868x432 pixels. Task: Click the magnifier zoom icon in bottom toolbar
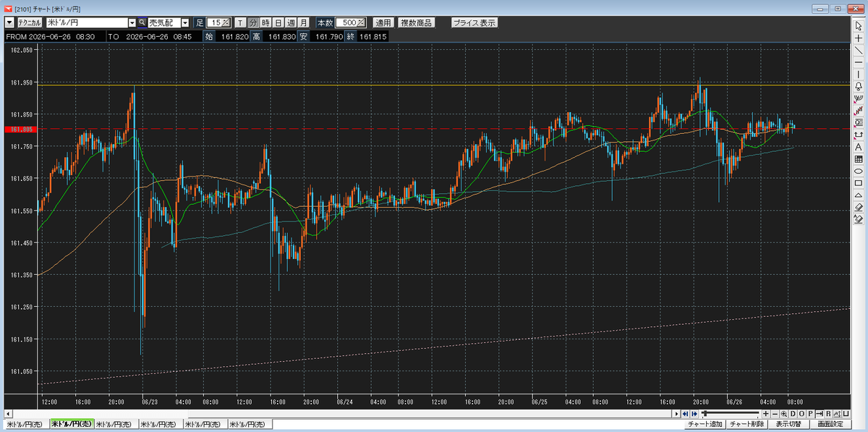(783, 414)
